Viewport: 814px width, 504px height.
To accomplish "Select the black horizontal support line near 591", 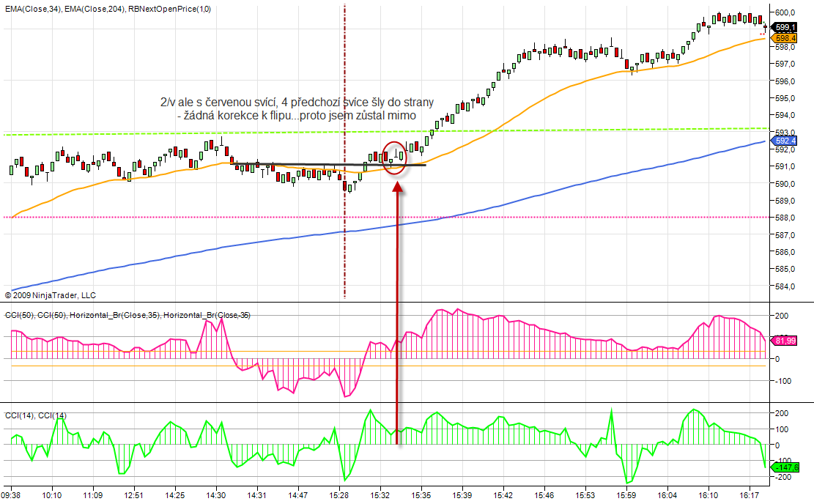I will (328, 165).
